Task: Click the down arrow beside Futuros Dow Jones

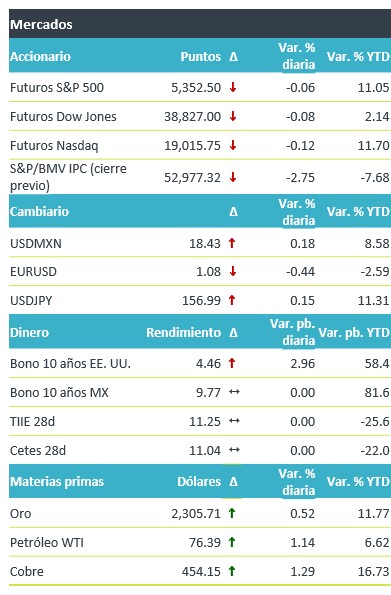Action: (x=233, y=116)
